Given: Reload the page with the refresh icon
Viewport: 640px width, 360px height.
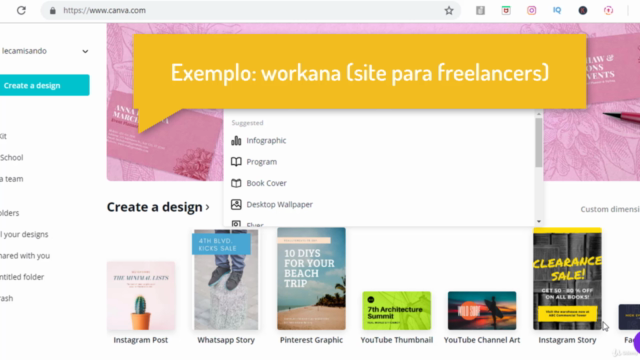Looking at the screenshot, I should 21,11.
